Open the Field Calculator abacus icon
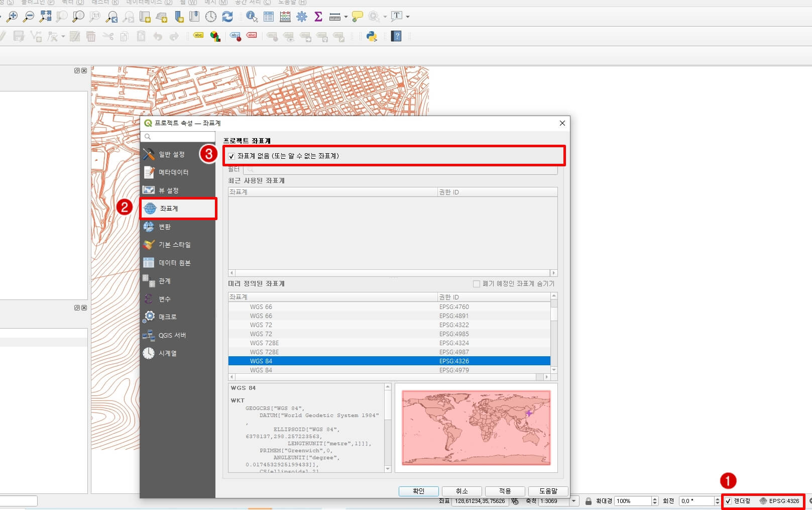The width and height of the screenshot is (812, 510). [x=285, y=17]
